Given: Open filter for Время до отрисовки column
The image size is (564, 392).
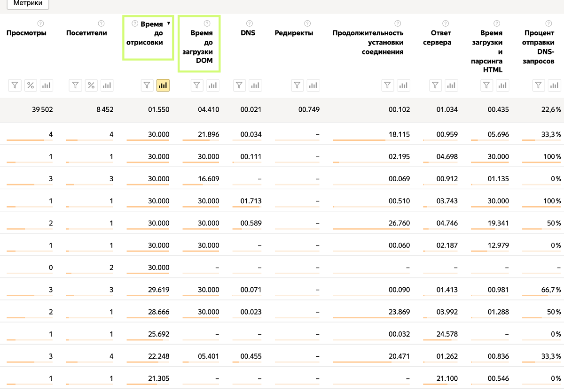Looking at the screenshot, I should [148, 85].
